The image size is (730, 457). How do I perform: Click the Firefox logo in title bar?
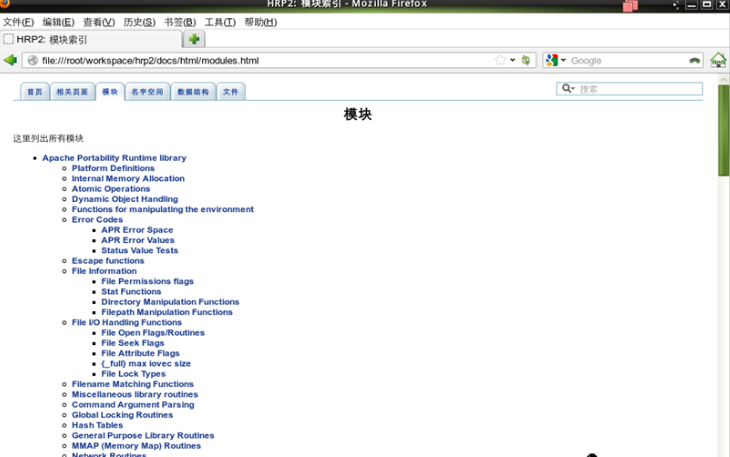[5, 4]
